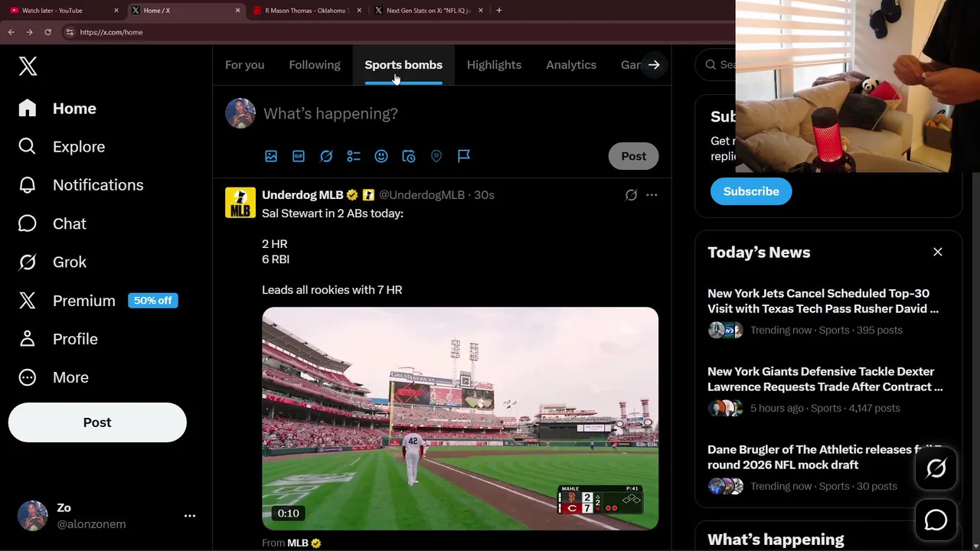
Task: Open the 30s timestamp link
Action: coord(484,195)
